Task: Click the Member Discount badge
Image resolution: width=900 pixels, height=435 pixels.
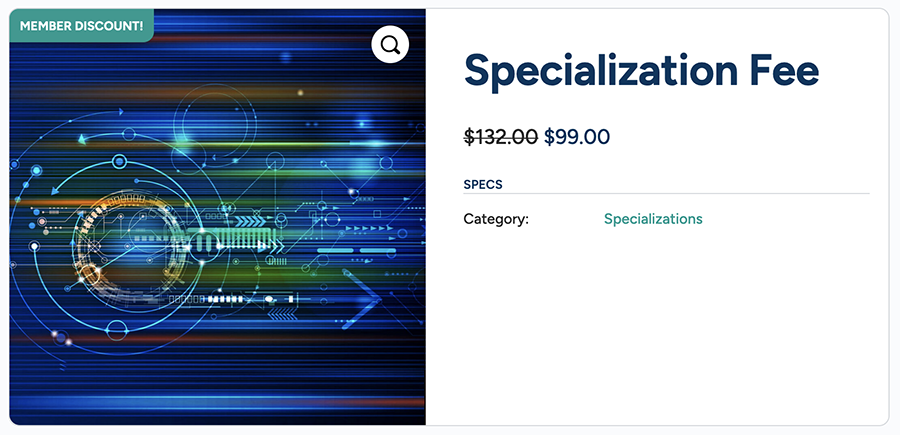Action: 81,25
